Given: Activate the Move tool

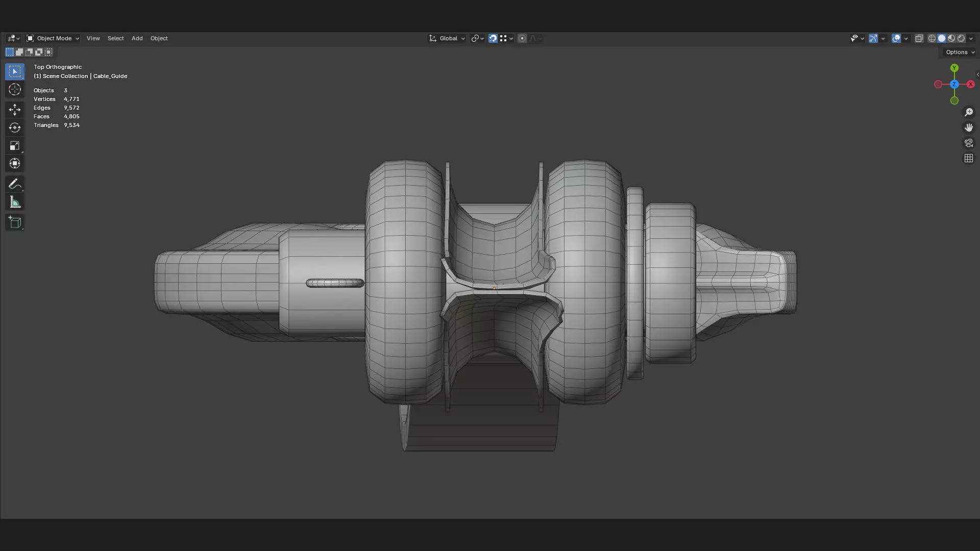Looking at the screenshot, I should click(x=14, y=110).
